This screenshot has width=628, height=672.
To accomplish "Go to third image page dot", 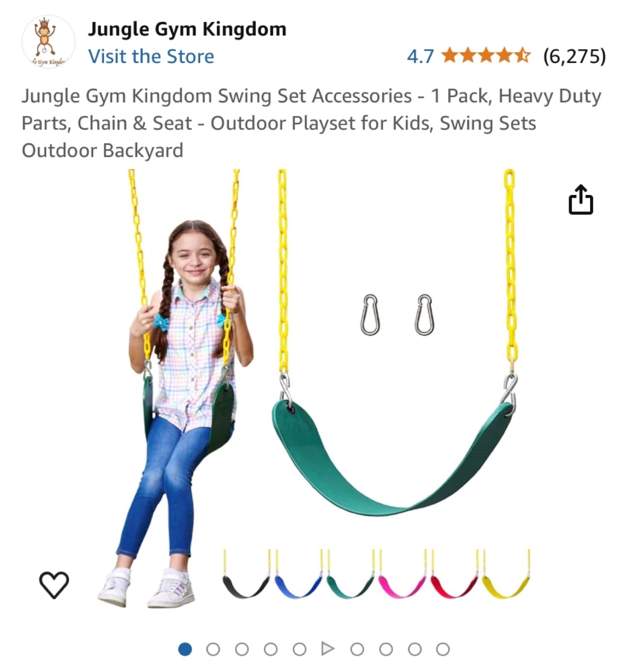I will [x=242, y=649].
